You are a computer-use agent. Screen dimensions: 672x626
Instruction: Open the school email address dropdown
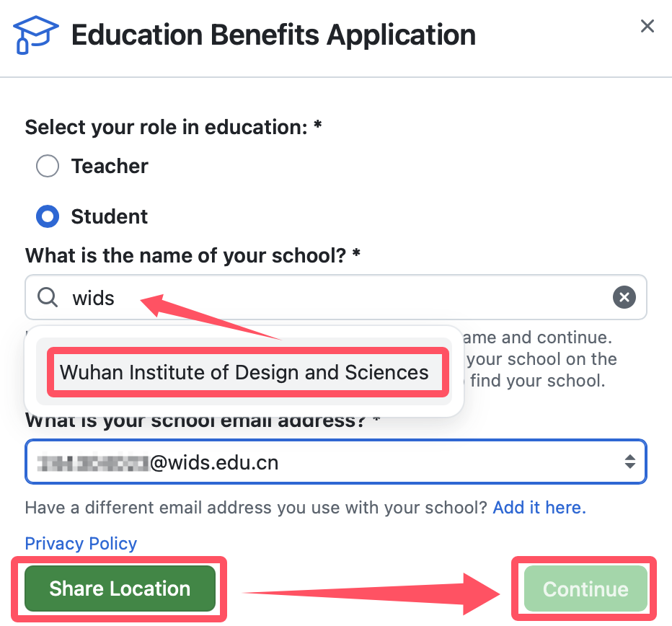coord(335,462)
